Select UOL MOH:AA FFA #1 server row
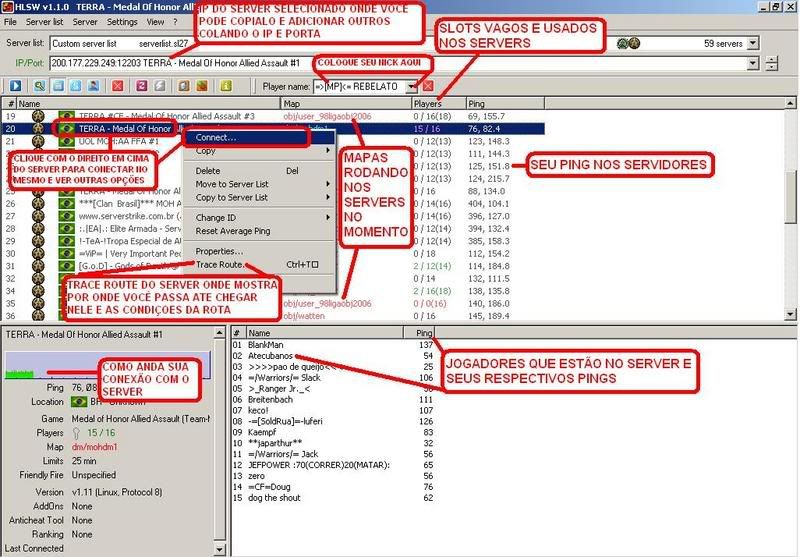The height and width of the screenshot is (557, 800). pos(273,141)
